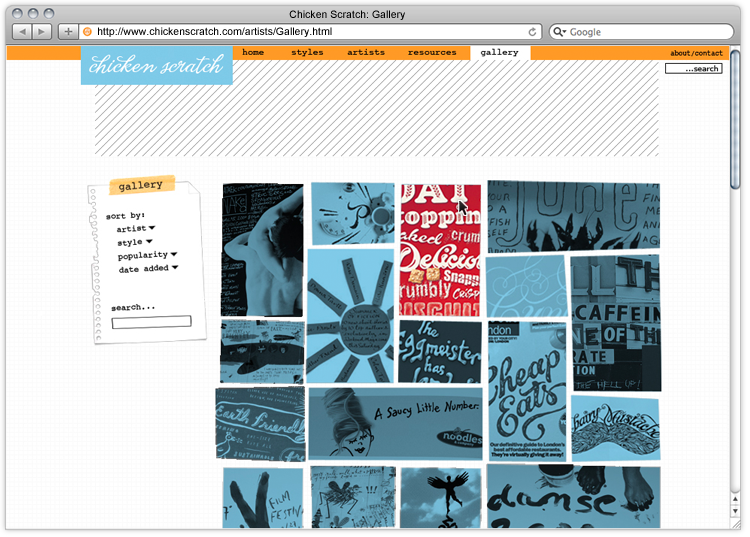
Task: Open the winged figure silhouette thumbnail
Action: click(441, 498)
